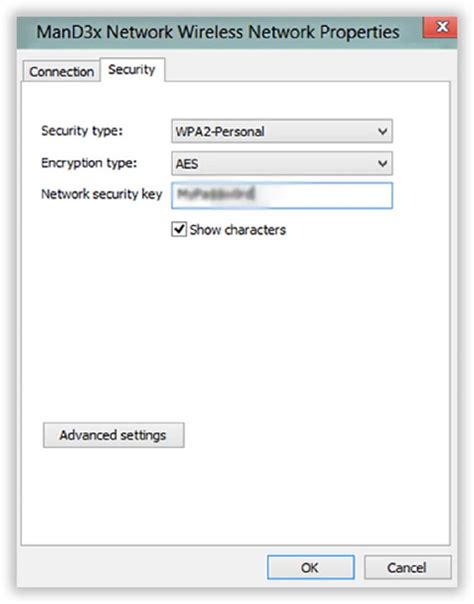The width and height of the screenshot is (474, 604).
Task: Focus the Network security key field
Action: coord(282,196)
